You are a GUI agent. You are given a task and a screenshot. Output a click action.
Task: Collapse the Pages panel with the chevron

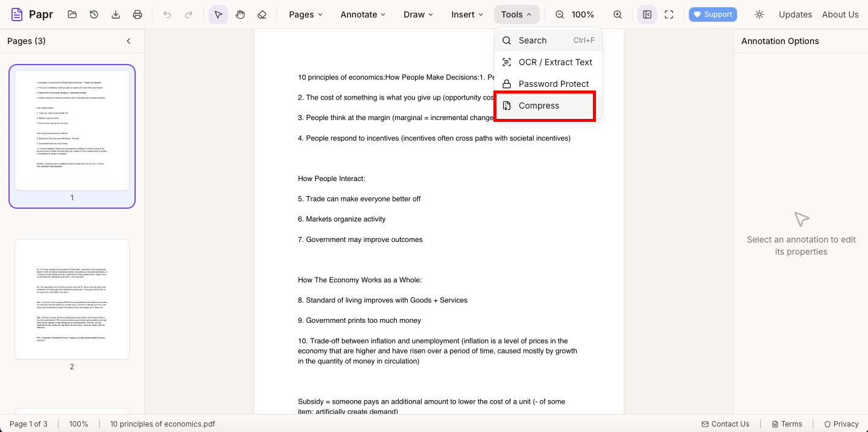click(x=128, y=41)
